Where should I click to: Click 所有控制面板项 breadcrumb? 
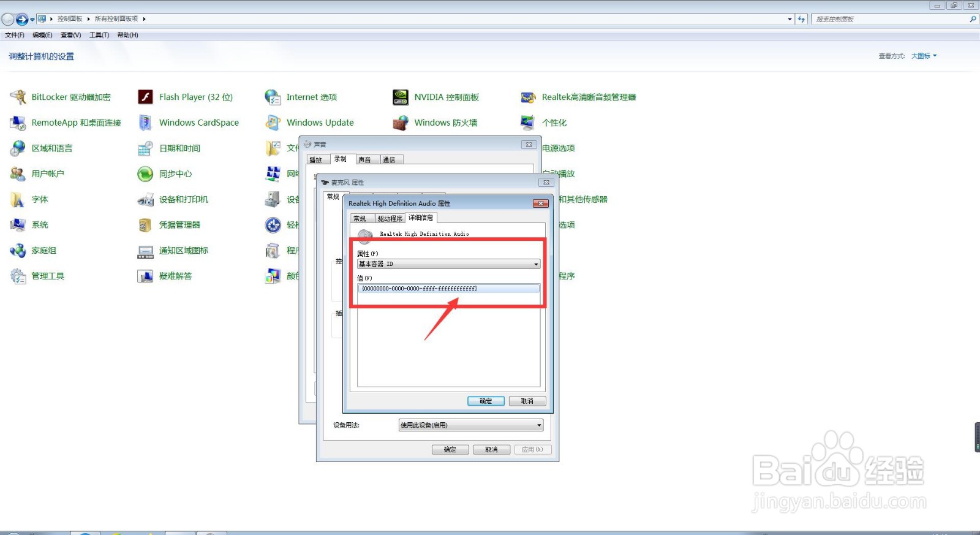pos(116,19)
